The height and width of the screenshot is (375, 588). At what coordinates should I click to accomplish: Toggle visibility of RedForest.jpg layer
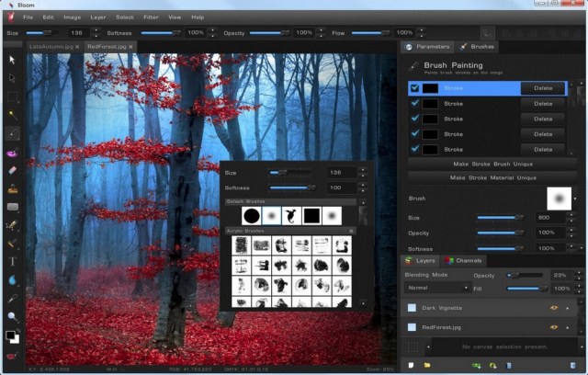click(553, 326)
